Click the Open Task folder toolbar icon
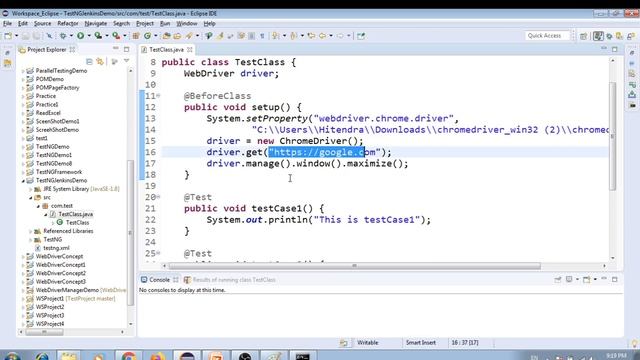This screenshot has width=640, height=360. [177, 36]
